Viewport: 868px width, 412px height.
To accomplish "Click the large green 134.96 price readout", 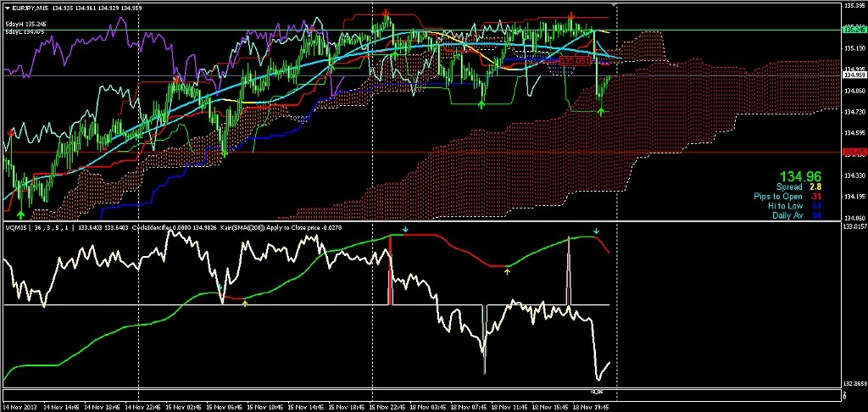I will [801, 176].
